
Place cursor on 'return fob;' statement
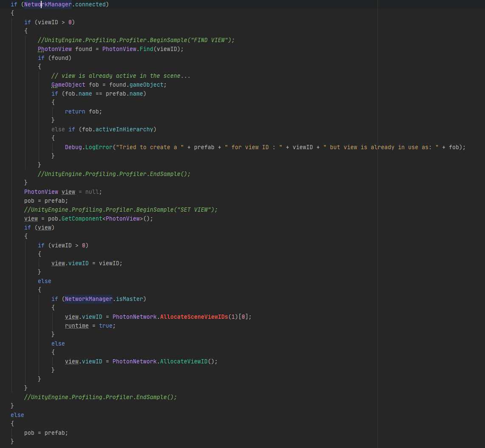[x=83, y=111]
